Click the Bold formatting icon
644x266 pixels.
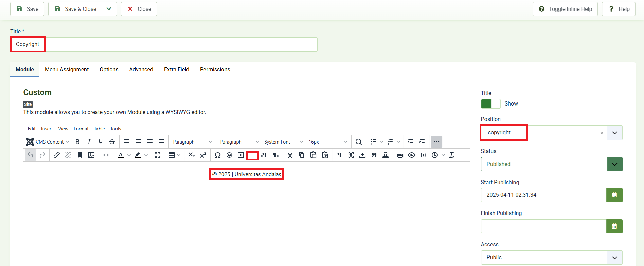77,142
